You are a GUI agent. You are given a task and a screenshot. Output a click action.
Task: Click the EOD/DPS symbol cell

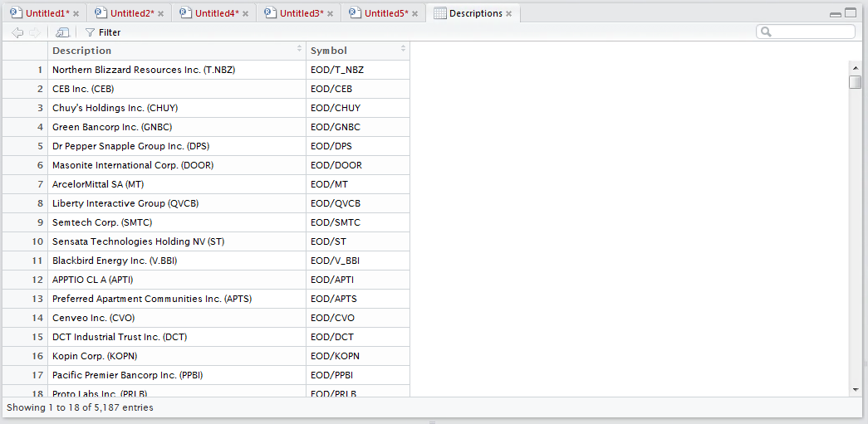click(358, 146)
